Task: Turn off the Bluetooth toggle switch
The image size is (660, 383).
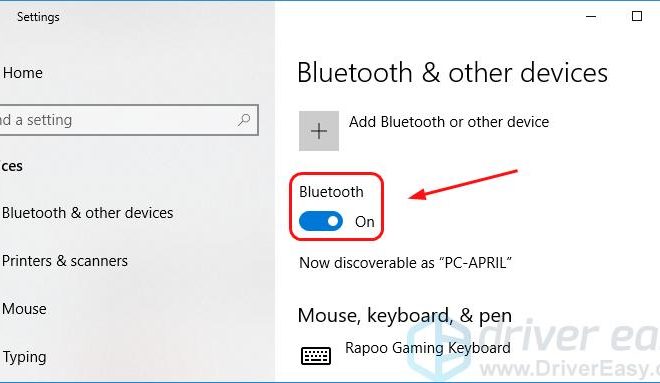Action: click(321, 221)
